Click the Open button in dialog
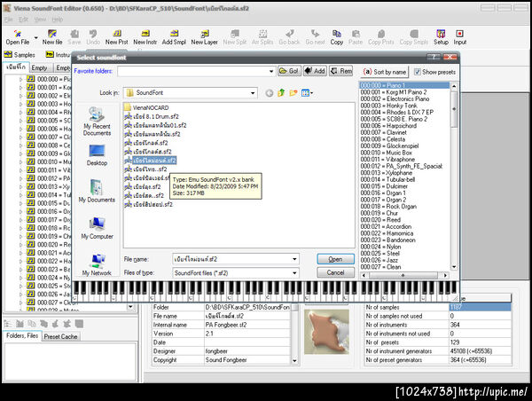 335,259
